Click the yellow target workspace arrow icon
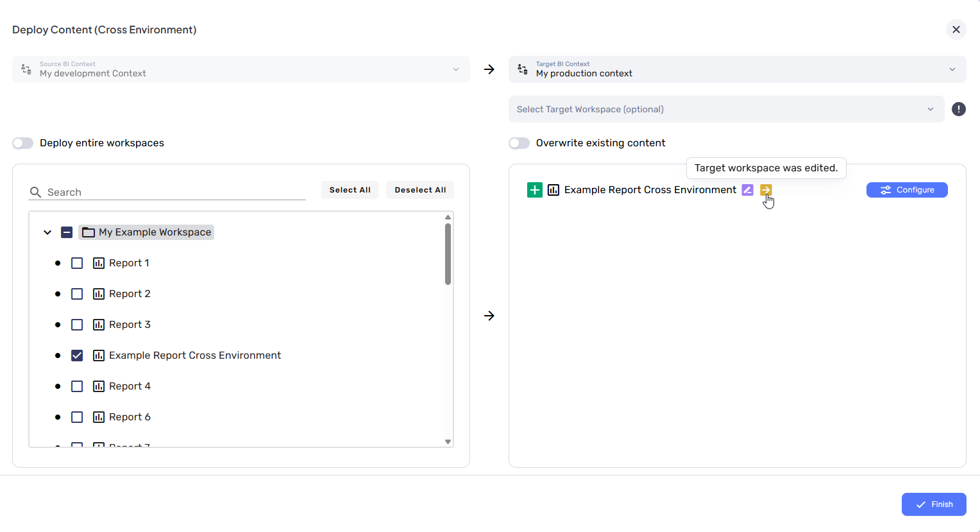The image size is (980, 532). (766, 190)
